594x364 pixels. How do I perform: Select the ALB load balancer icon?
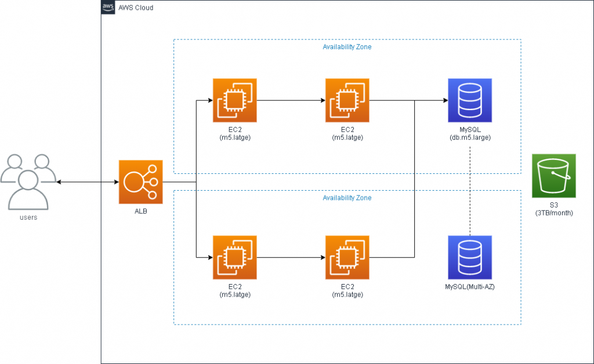click(x=141, y=182)
